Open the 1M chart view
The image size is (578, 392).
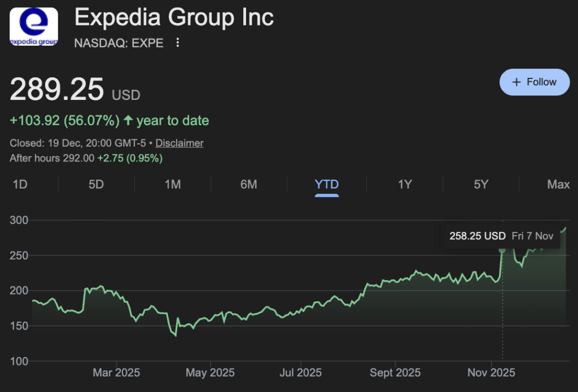(x=172, y=184)
